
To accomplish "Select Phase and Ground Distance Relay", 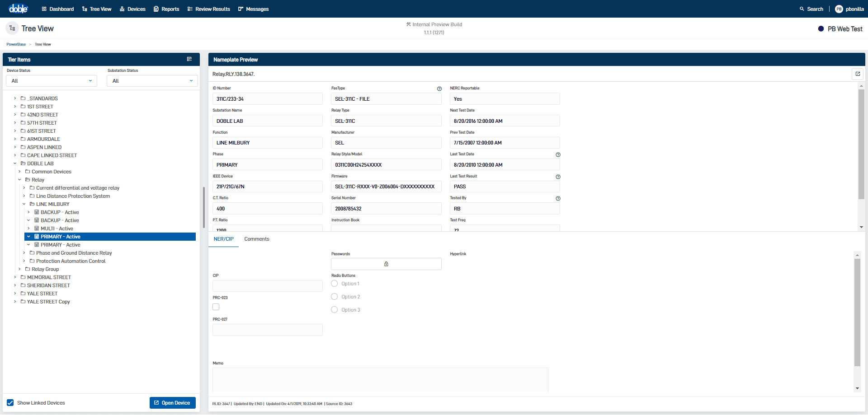I will 74,253.
